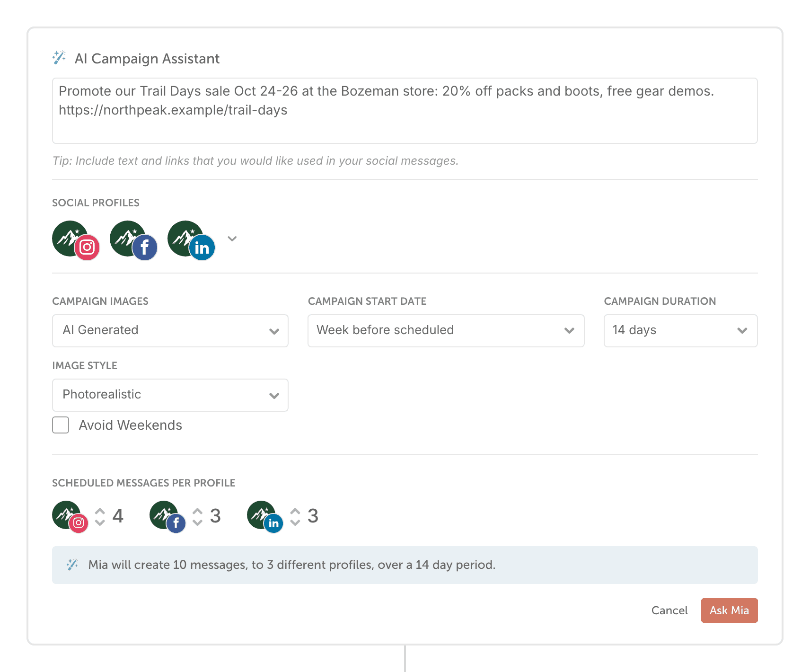The height and width of the screenshot is (672, 810).
Task: Select the LinkedIn profile in Social Profiles
Action: click(x=191, y=240)
